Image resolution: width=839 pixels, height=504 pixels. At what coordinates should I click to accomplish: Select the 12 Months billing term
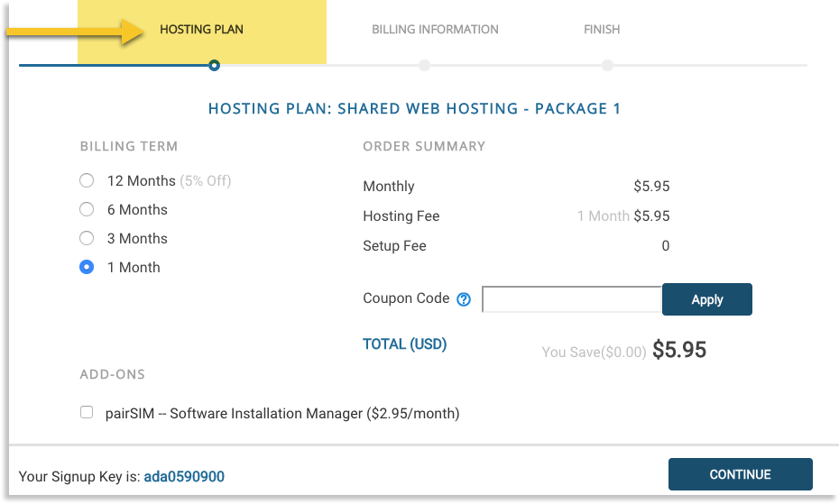87,180
